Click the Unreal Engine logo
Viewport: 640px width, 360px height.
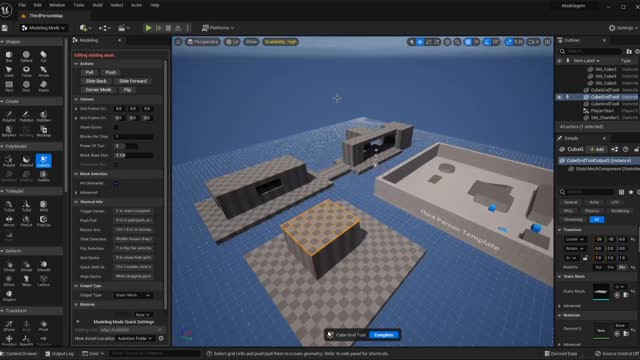pyautogui.click(x=6, y=10)
